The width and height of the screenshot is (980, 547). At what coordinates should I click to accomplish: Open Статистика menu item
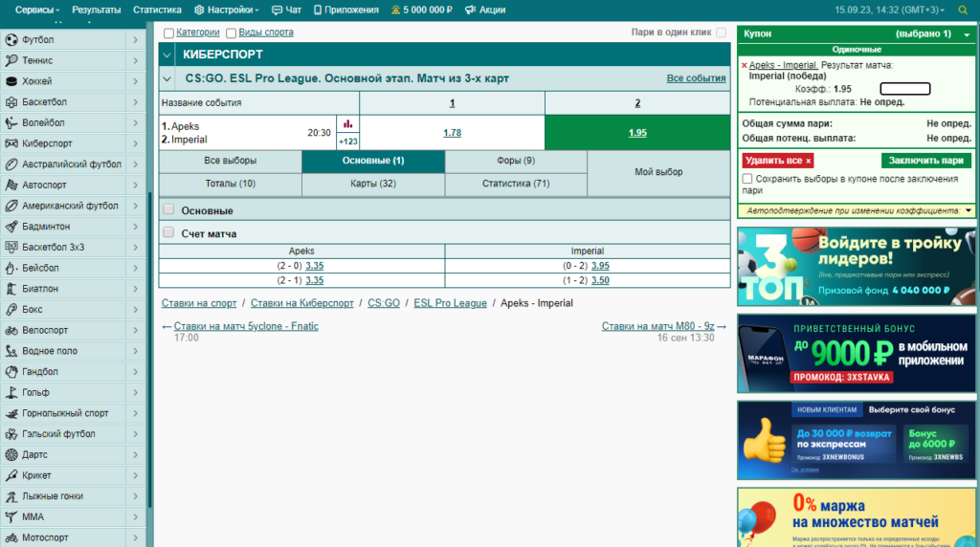tap(157, 10)
